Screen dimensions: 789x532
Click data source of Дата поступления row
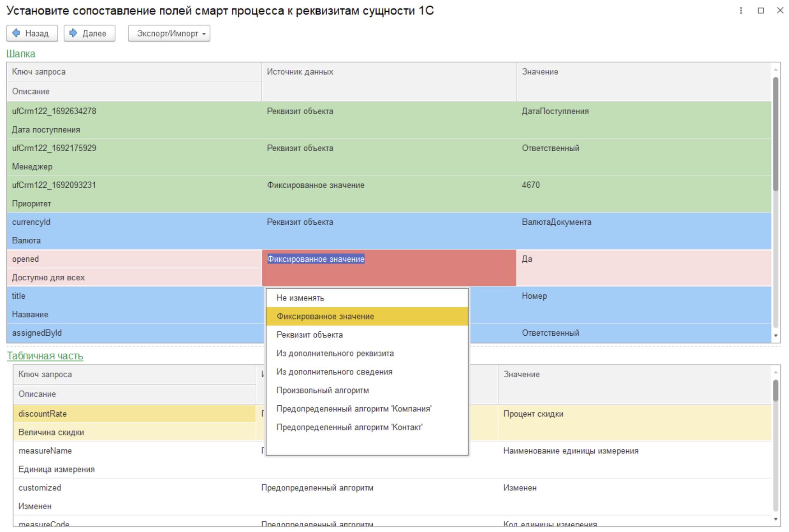coord(389,120)
